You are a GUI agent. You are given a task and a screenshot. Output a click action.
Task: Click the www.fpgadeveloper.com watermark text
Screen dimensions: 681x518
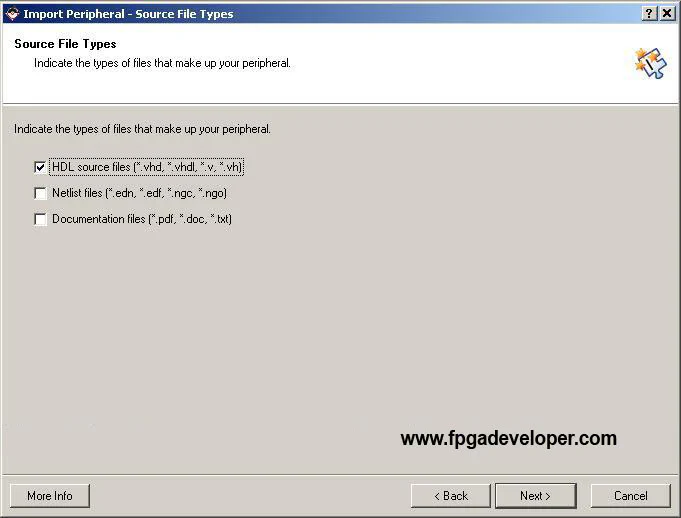[x=509, y=439]
